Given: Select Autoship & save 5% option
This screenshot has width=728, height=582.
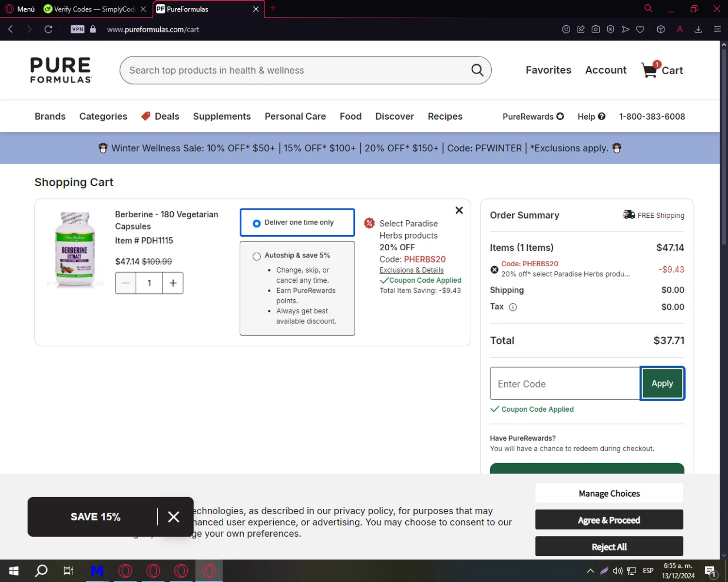Looking at the screenshot, I should [x=257, y=257].
